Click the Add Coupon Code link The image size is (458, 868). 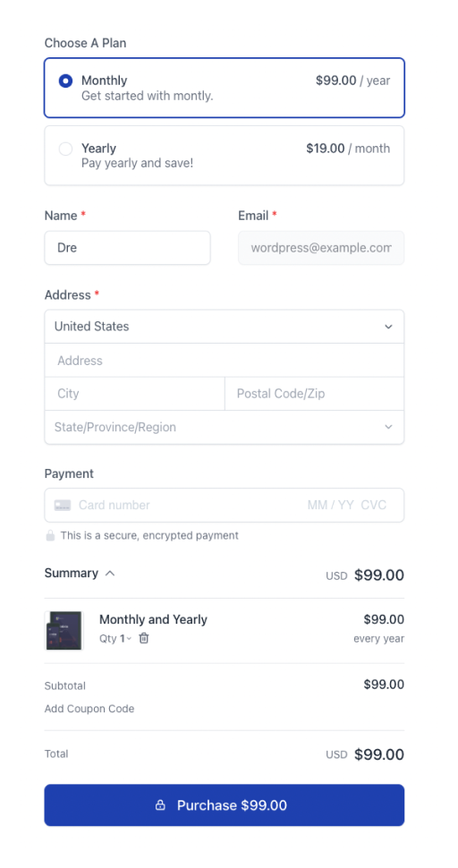point(89,709)
